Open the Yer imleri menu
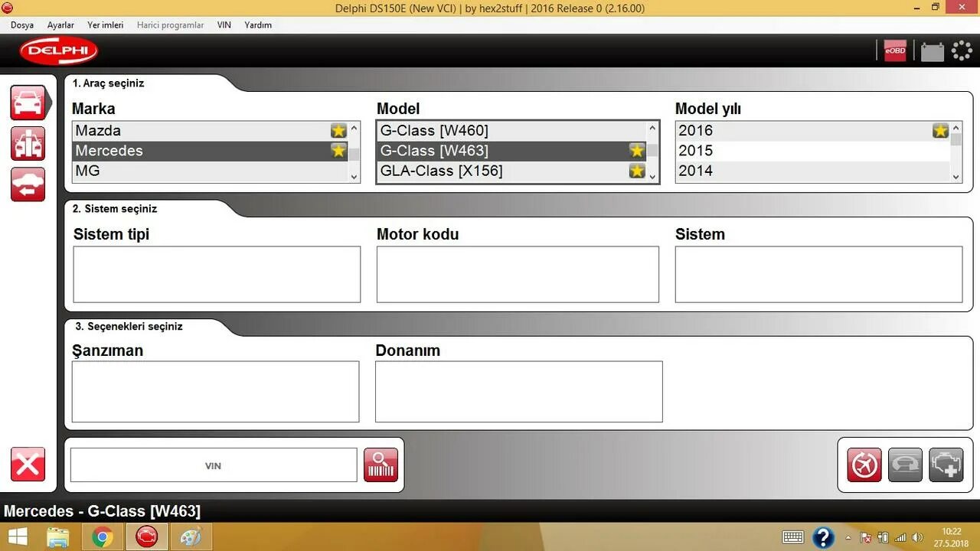The image size is (980, 551). click(x=105, y=25)
